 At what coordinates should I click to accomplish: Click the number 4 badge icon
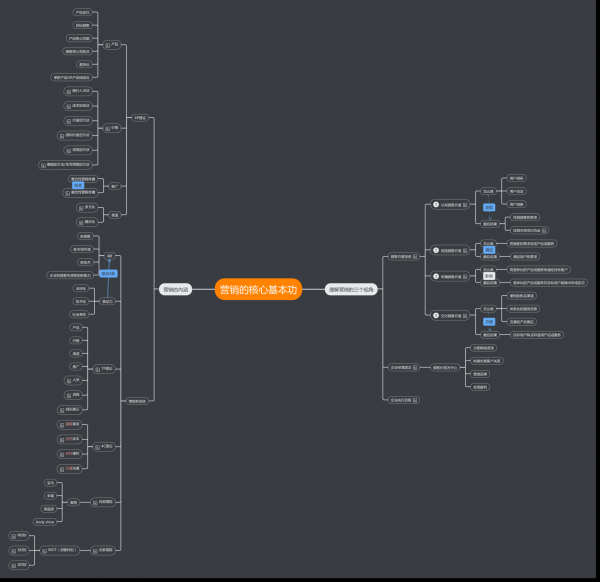click(435, 315)
